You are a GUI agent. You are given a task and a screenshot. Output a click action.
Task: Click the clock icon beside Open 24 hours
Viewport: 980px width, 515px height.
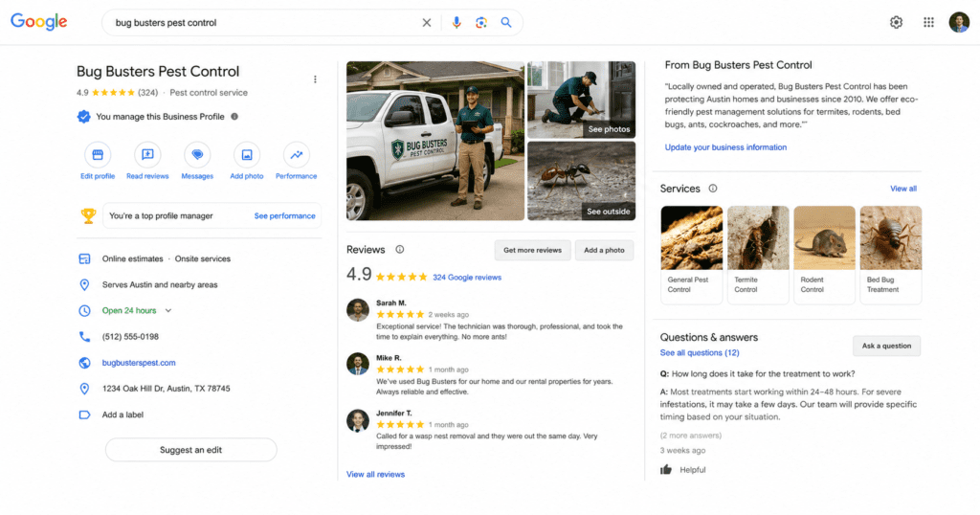(x=84, y=310)
